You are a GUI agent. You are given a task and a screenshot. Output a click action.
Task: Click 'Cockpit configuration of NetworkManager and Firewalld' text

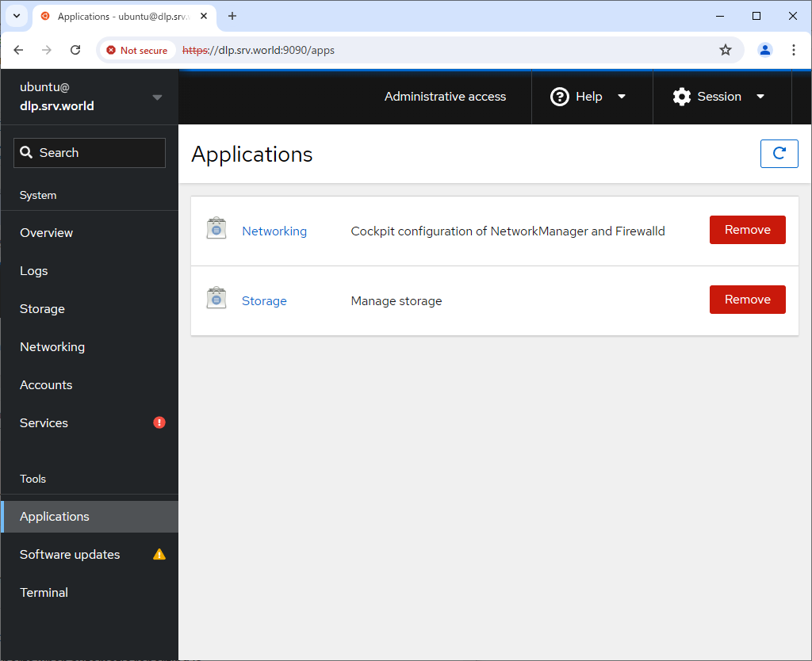click(507, 231)
